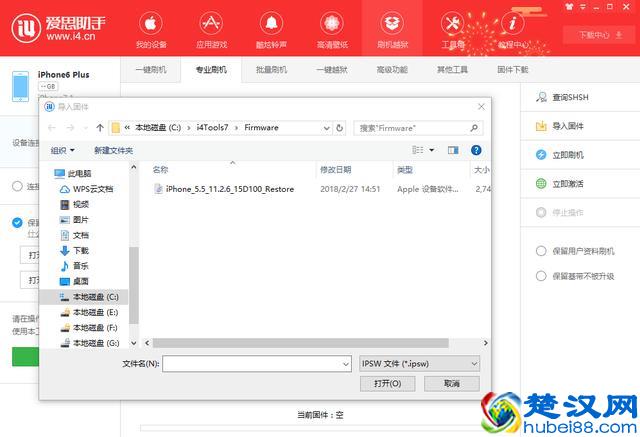The height and width of the screenshot is (437, 640).
Task: Switch to the 一键刷机 tab
Action: click(x=151, y=70)
